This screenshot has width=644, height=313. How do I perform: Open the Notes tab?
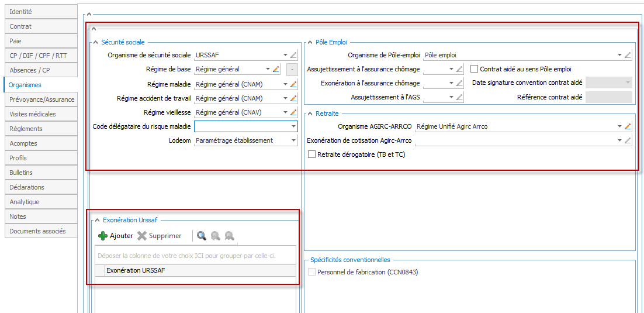click(x=41, y=216)
